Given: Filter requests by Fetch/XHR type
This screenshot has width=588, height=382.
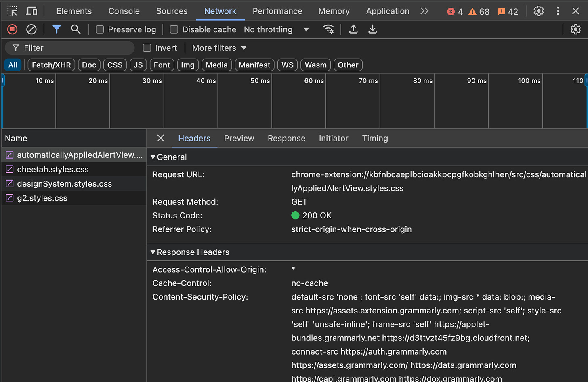Looking at the screenshot, I should (x=51, y=65).
